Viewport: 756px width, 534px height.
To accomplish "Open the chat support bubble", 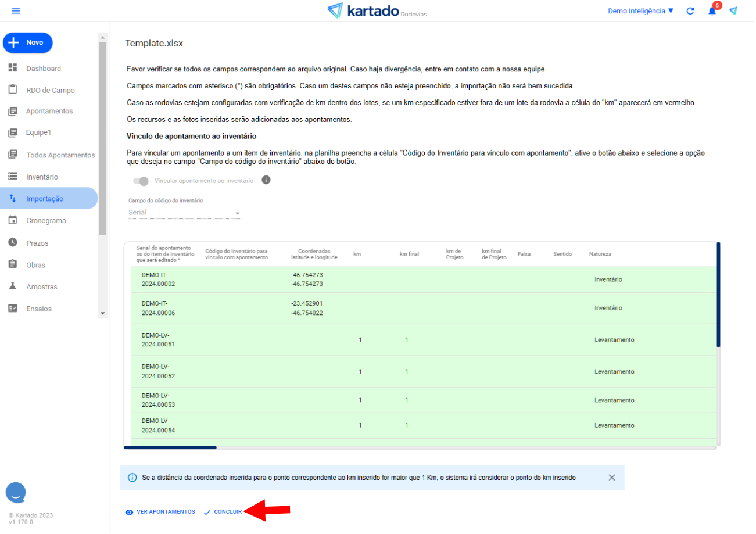I will pos(16,492).
